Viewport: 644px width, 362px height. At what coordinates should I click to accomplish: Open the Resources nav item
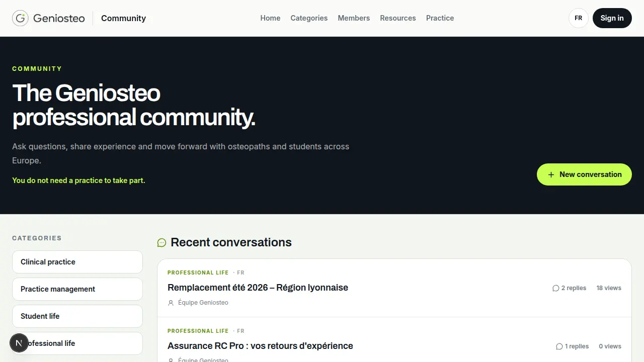coord(398,18)
